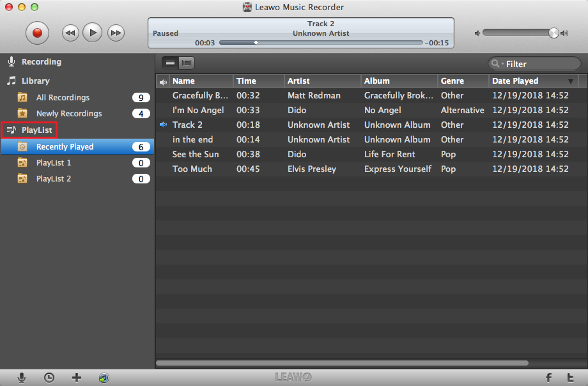
Task: Open the Filter search magnifier dropdown
Action: [497, 64]
